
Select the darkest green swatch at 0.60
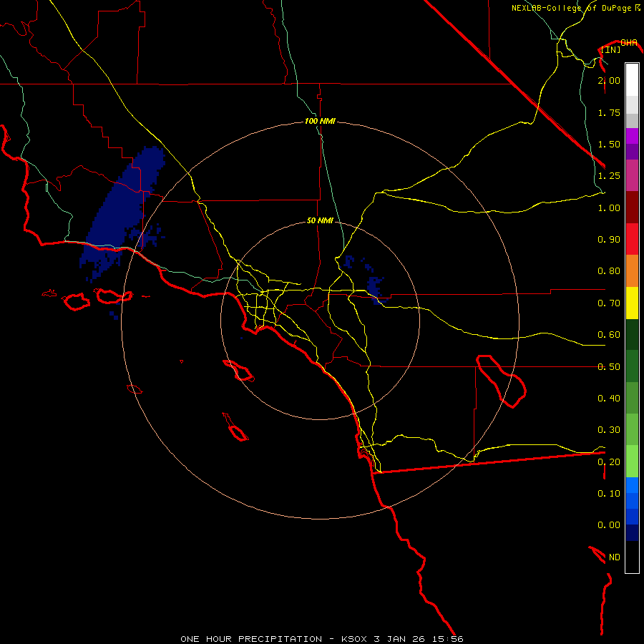(632, 334)
